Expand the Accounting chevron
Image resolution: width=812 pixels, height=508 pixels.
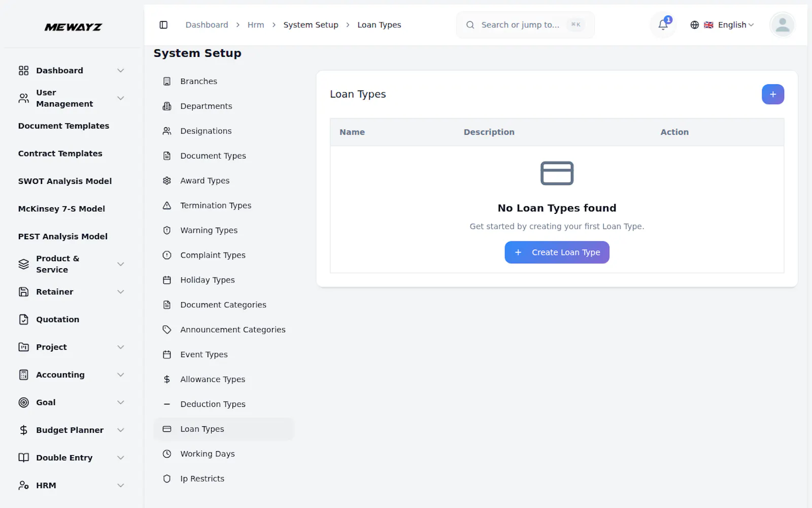[121, 375]
